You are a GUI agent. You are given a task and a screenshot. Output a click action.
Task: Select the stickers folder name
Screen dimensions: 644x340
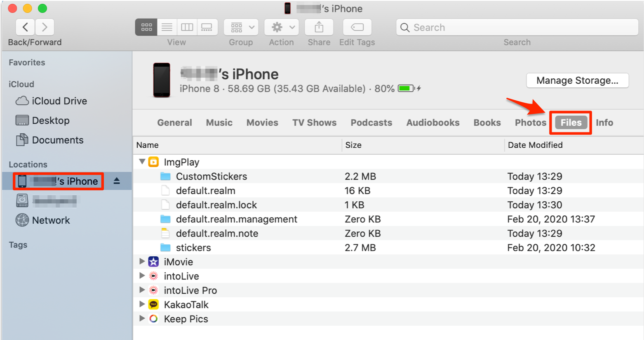pos(193,248)
